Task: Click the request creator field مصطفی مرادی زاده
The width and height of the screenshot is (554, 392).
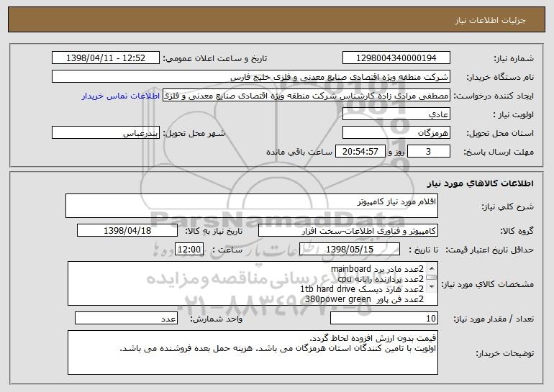Action: pos(306,96)
